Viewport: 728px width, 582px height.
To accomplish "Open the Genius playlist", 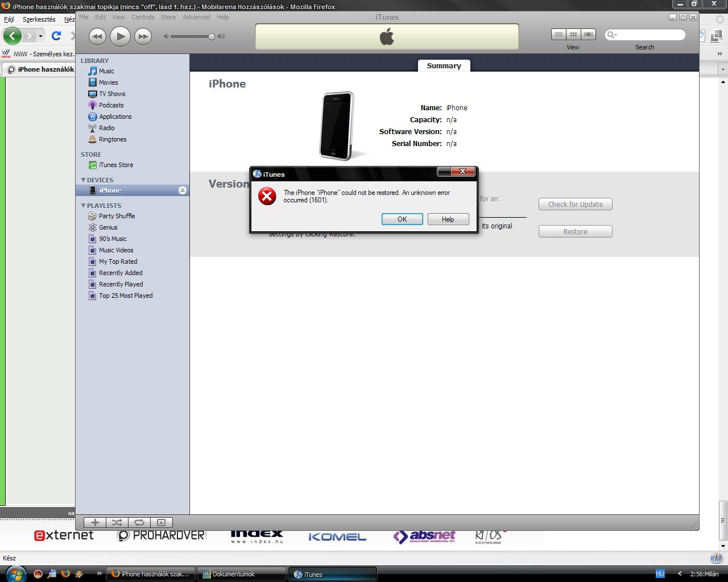I will pos(107,227).
